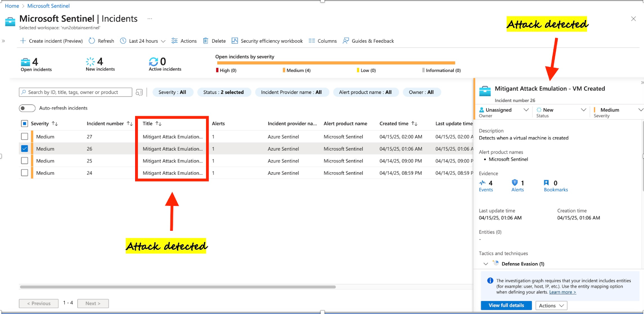Screen dimensions: 644x314
Task: Collapse the details pane with top-right chevron
Action: pos(642,83)
